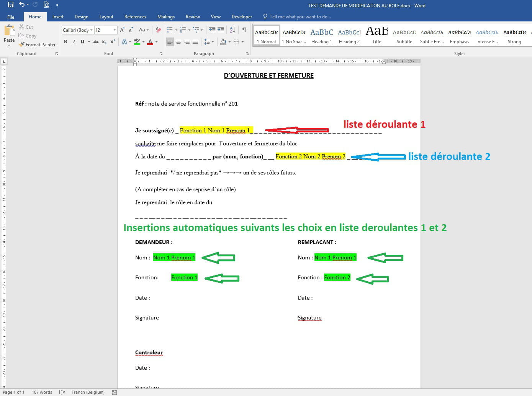Open the borders dropdown arrow
Image resolution: width=532 pixels, height=396 pixels.
point(243,42)
